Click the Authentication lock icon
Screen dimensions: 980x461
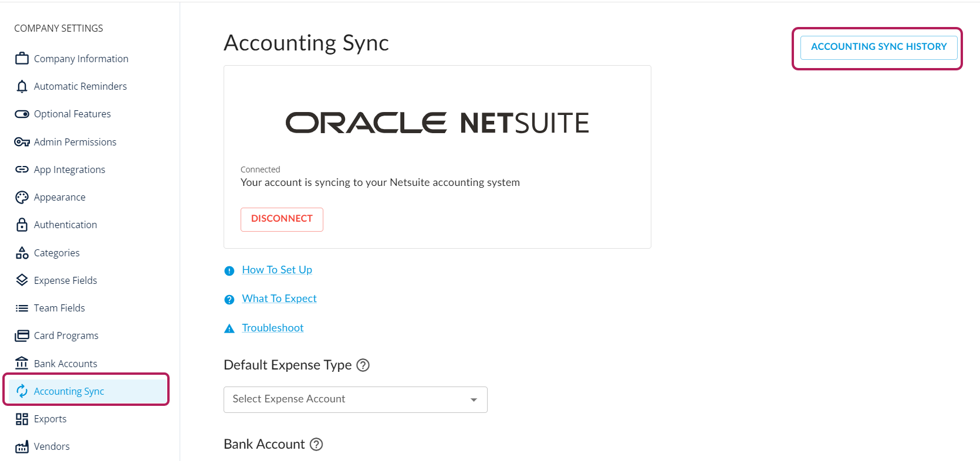22,225
